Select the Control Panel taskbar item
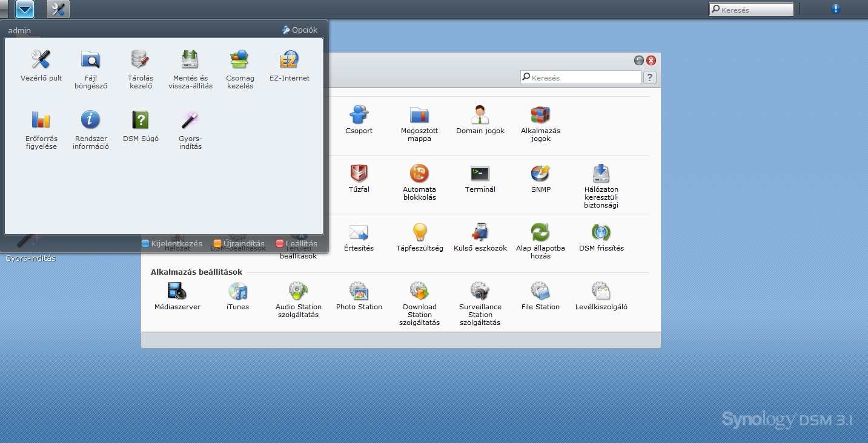868x443 pixels. 58,9
